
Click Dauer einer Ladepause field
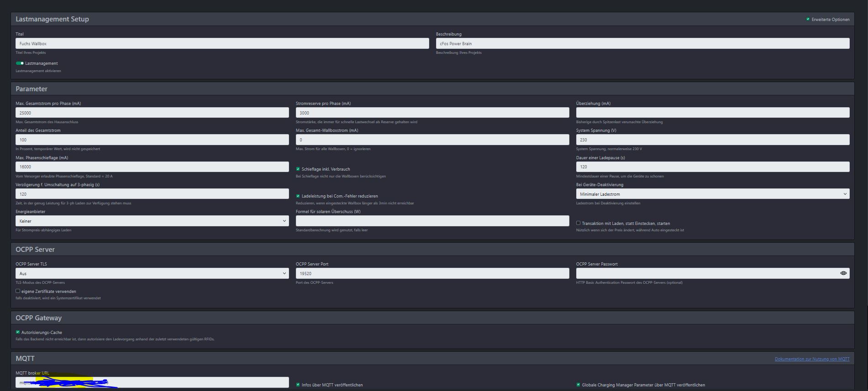(x=713, y=167)
